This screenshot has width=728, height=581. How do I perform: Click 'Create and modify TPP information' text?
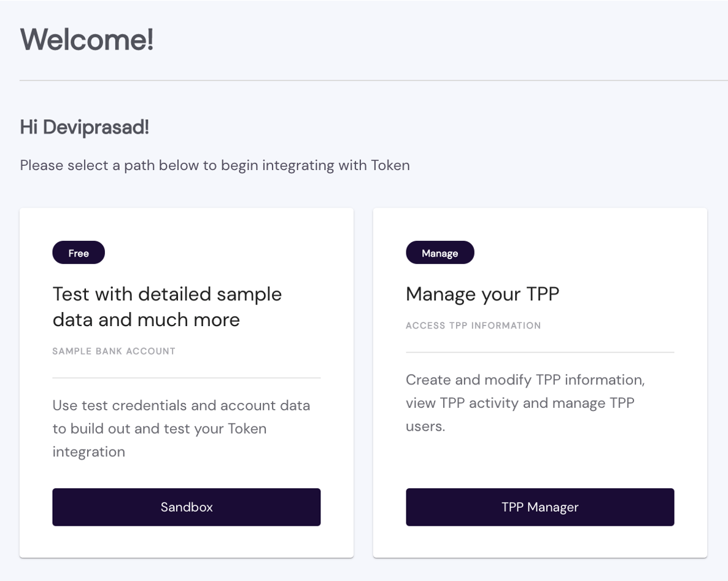(525, 380)
